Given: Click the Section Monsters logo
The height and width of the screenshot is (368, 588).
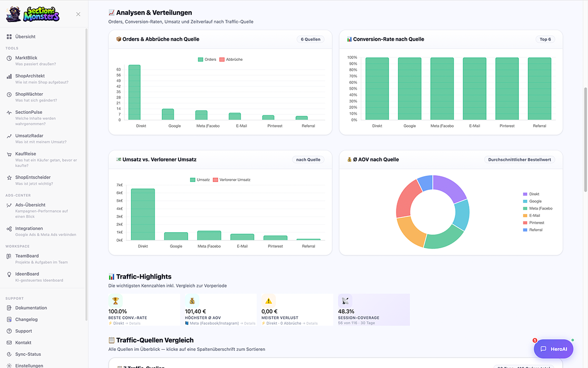Looking at the screenshot, I should point(33,14).
